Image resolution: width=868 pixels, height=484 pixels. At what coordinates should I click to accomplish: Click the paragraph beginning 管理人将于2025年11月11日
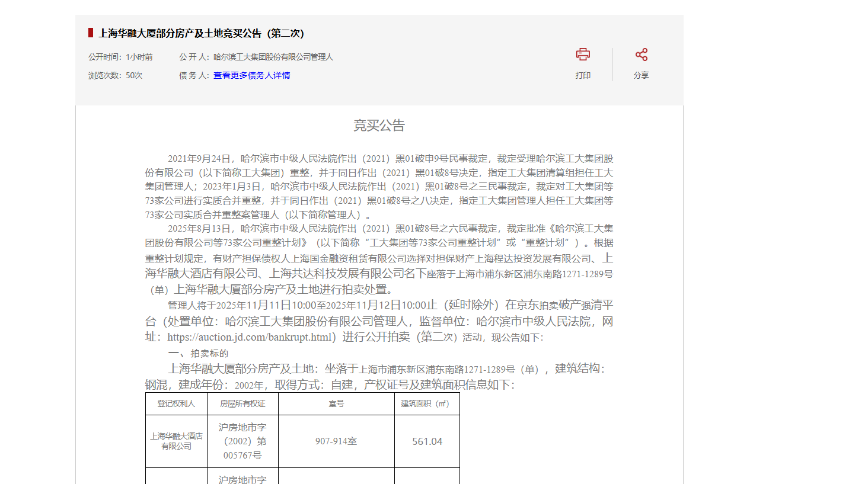coord(379,321)
